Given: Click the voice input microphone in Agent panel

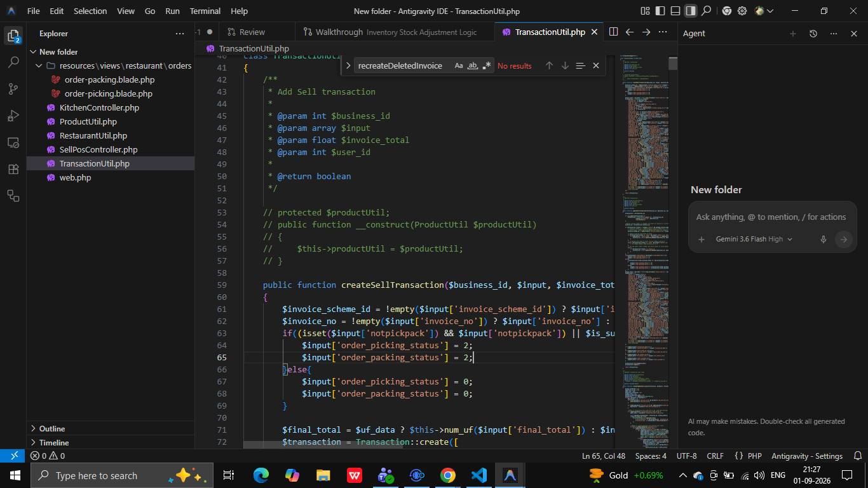Looking at the screenshot, I should click(x=823, y=240).
